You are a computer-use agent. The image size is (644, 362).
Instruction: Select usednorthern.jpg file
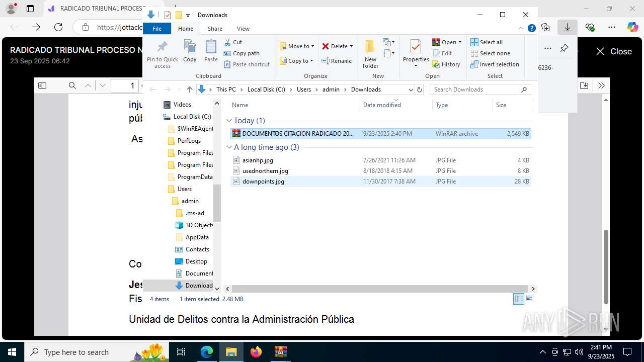tap(380, 171)
